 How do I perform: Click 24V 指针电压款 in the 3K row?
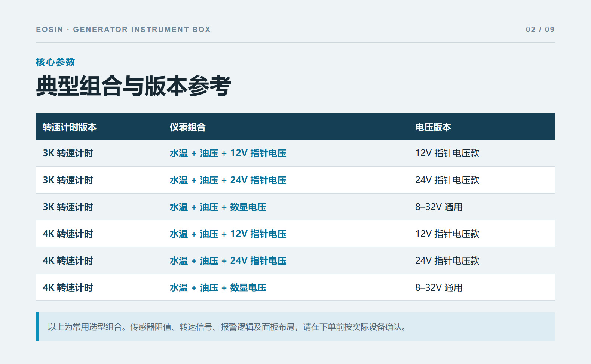(x=447, y=180)
